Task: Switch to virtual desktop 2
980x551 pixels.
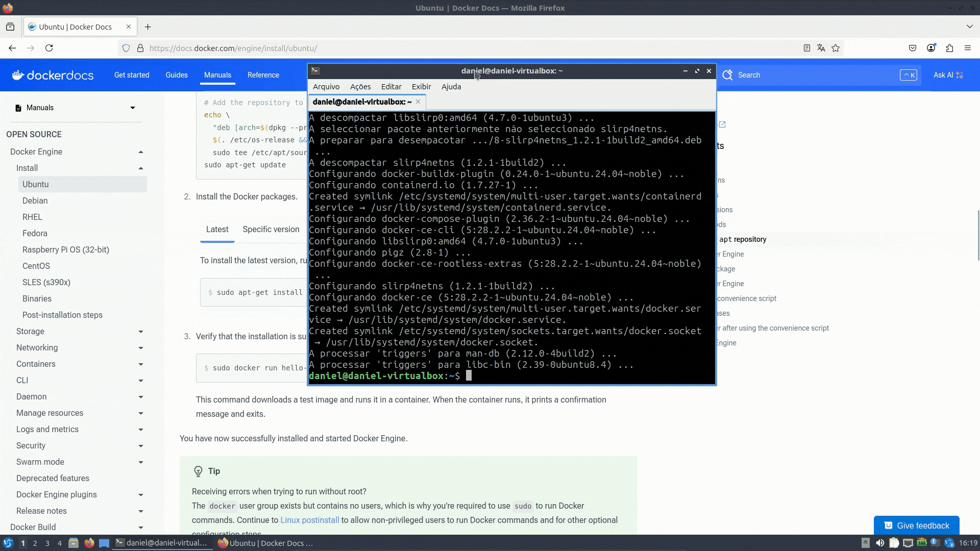Action: click(x=35, y=543)
